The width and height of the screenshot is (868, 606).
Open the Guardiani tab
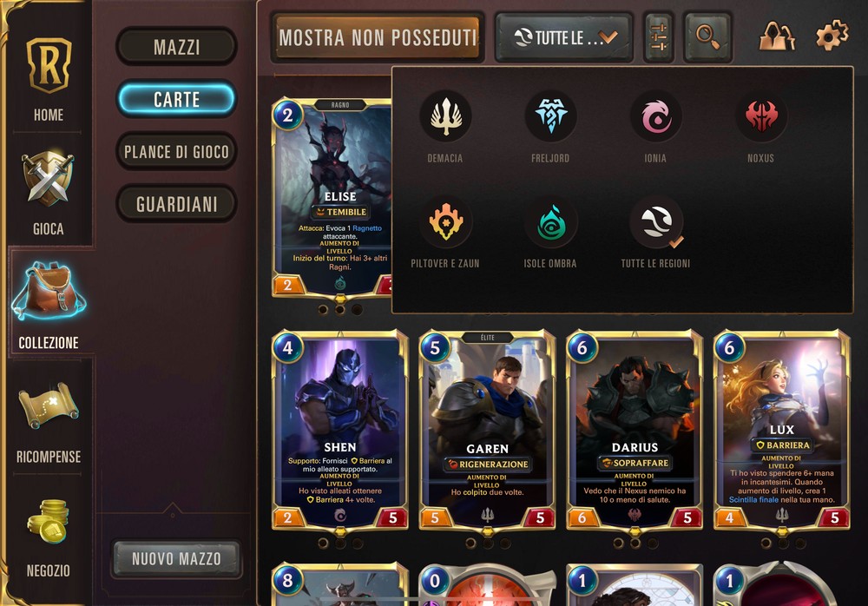click(x=176, y=204)
